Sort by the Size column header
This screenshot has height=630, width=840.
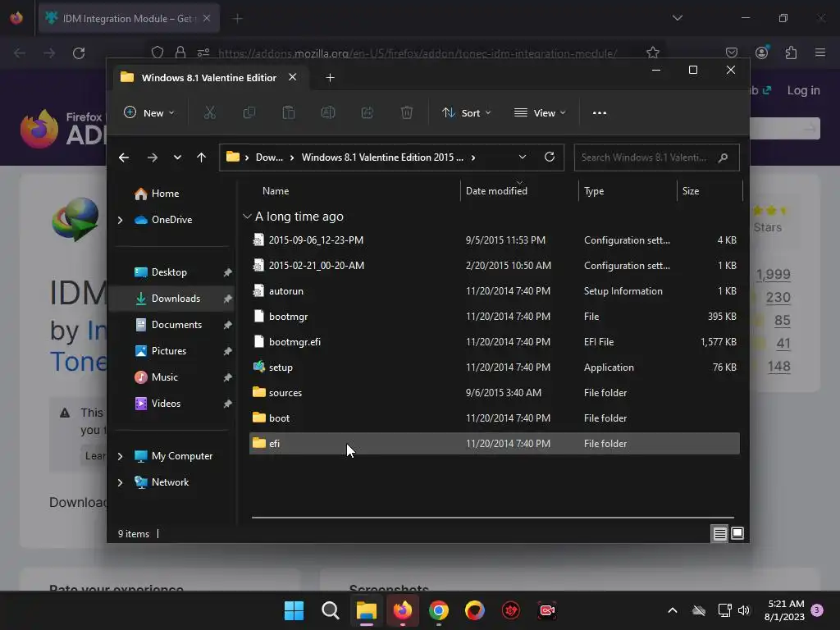(x=691, y=190)
